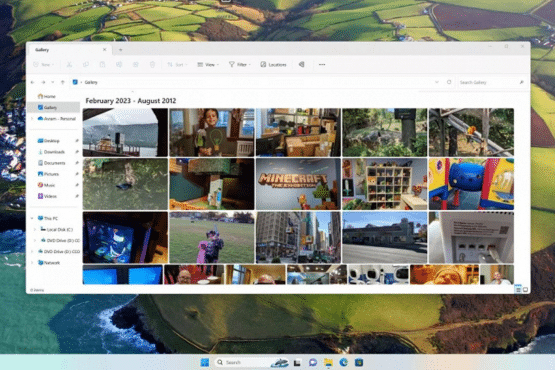The width and height of the screenshot is (555, 370).
Task: Open the See more ellipsis menu
Action: (322, 64)
